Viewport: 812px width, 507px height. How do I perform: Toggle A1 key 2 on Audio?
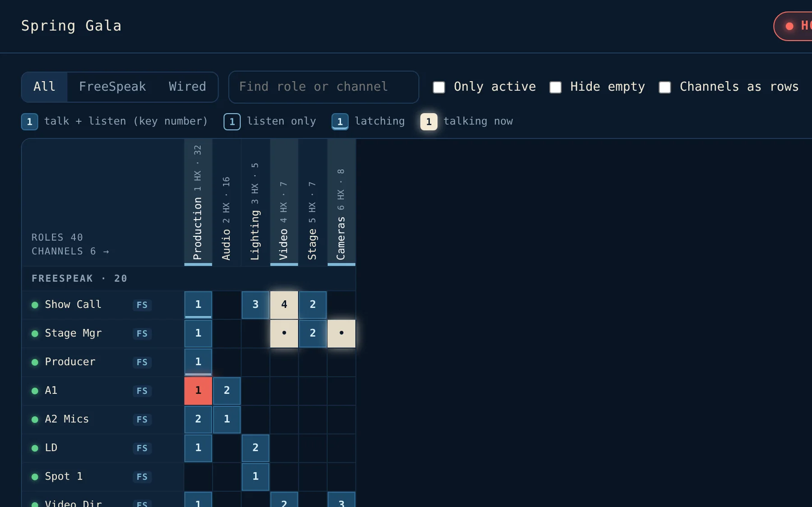click(x=226, y=391)
